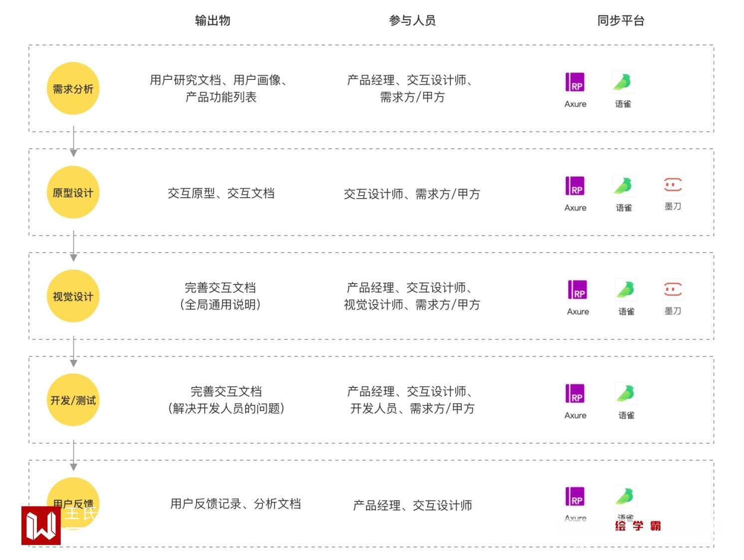The height and width of the screenshot is (560, 744).
Task: Click the 同步平台 column header
Action: 621,20
